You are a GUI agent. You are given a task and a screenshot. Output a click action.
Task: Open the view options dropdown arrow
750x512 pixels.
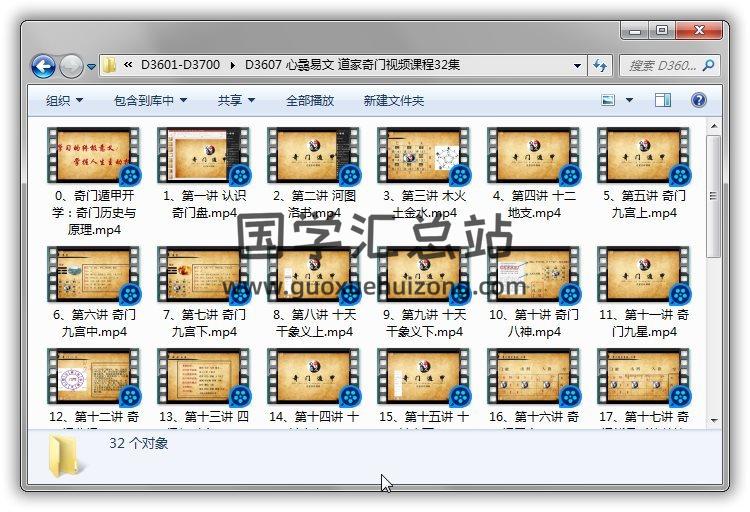click(x=629, y=100)
